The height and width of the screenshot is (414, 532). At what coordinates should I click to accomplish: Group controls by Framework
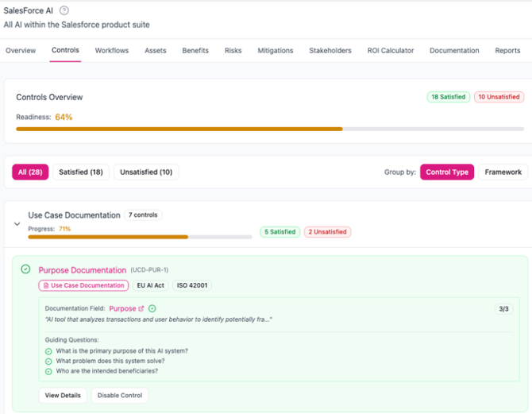pos(503,172)
